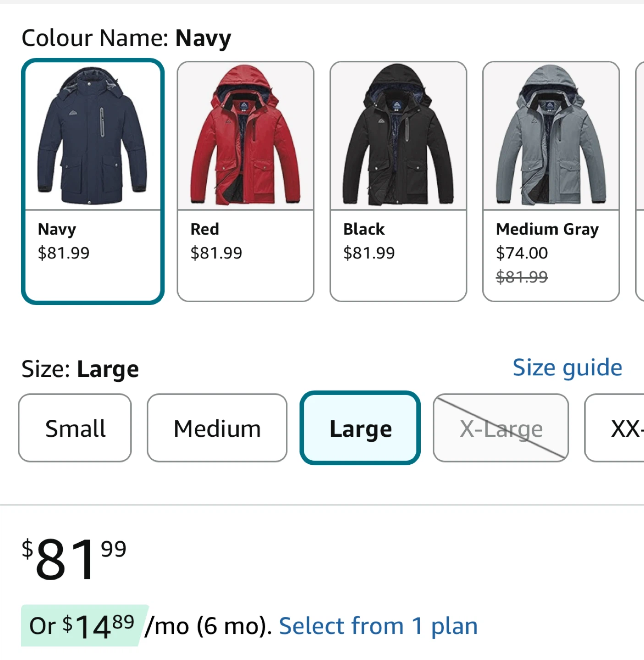Screen dimensions: 644x660
Task: Select the Navy jacket thumbnail image
Action: pos(93,136)
